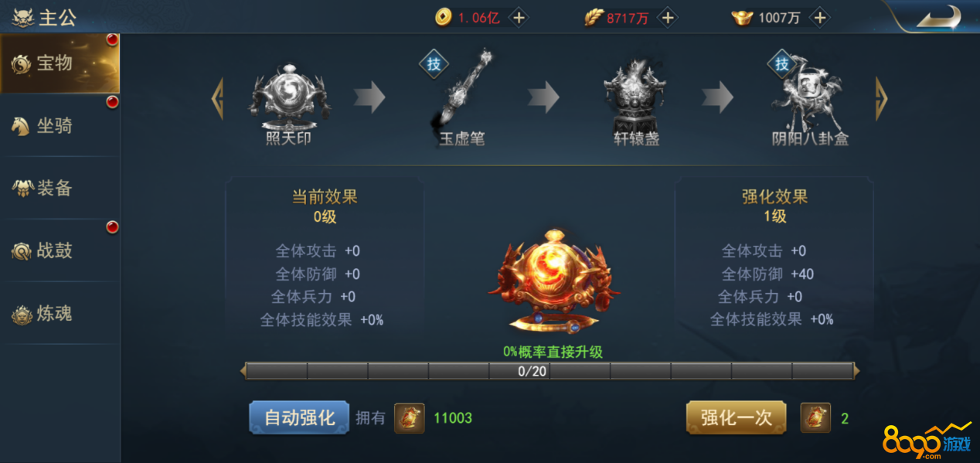Switch to the 战鼓 tab
Viewport: 980px width, 463px height.
[x=60, y=251]
